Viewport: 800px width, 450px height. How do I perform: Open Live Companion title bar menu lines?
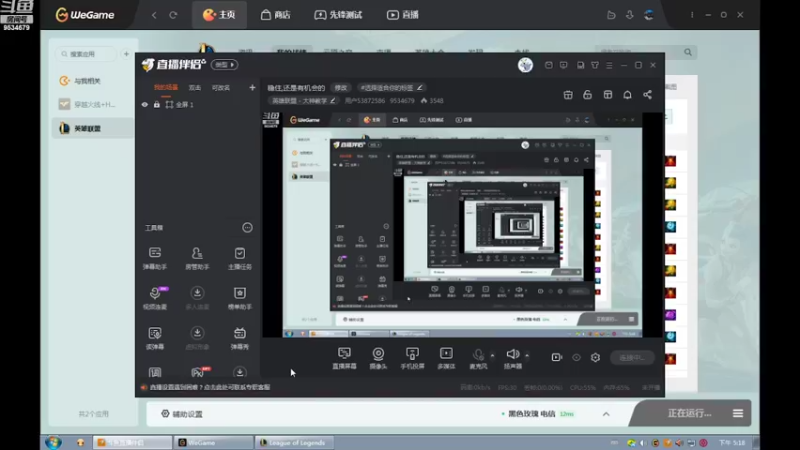609,65
